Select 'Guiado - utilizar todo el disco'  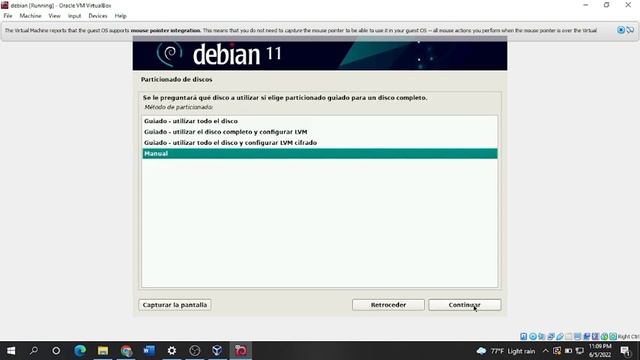coord(320,121)
